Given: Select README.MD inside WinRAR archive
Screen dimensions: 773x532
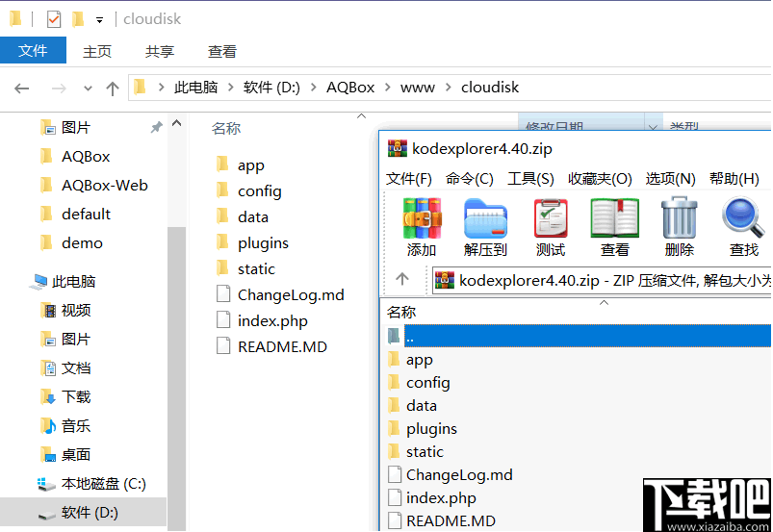Looking at the screenshot, I should coord(451,520).
